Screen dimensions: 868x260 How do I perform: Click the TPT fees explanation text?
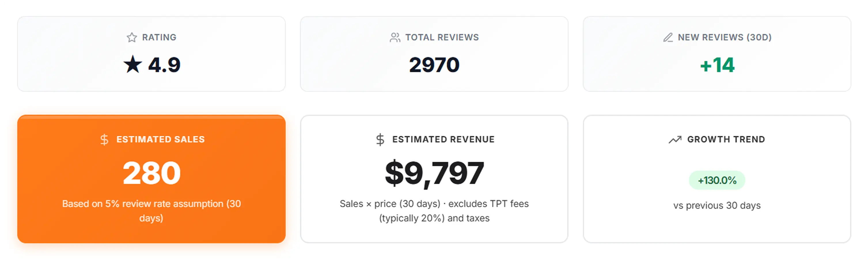[434, 211]
